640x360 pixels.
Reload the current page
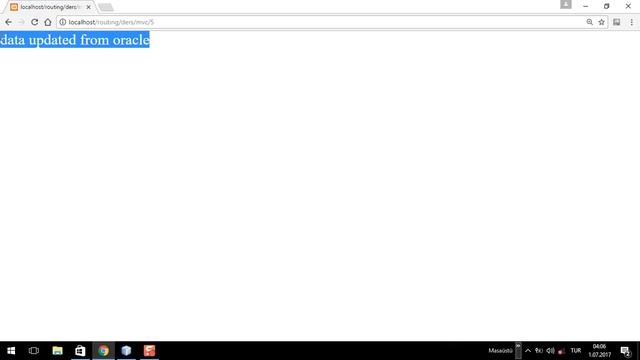35,22
